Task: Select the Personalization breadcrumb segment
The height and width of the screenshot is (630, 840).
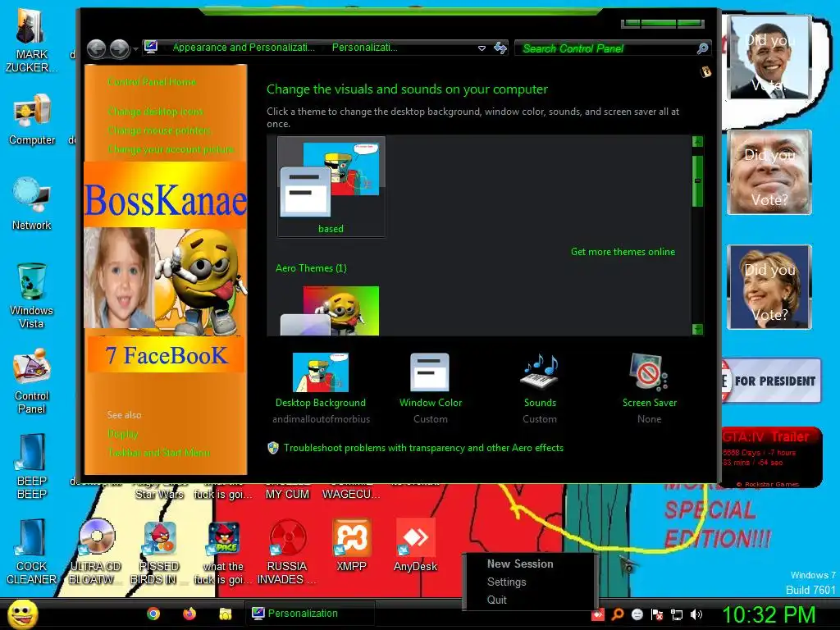Action: click(365, 47)
